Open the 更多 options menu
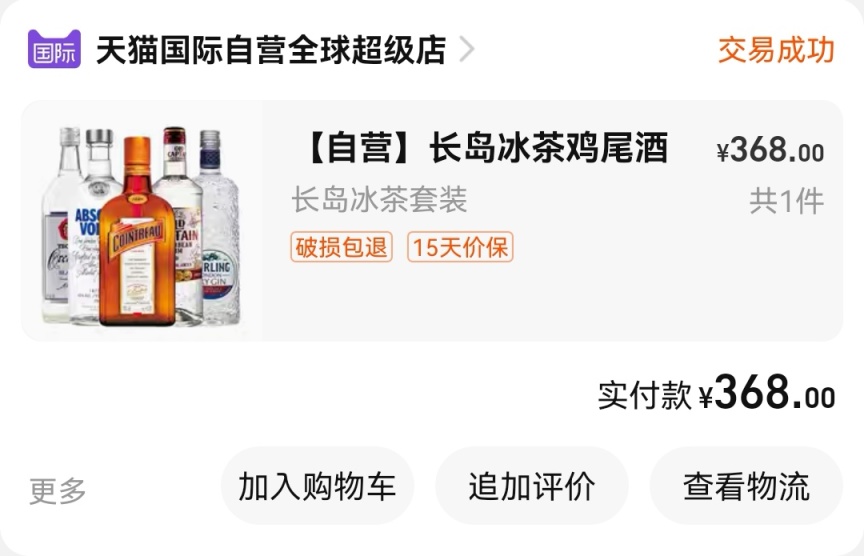The width and height of the screenshot is (864, 556). 57,491
